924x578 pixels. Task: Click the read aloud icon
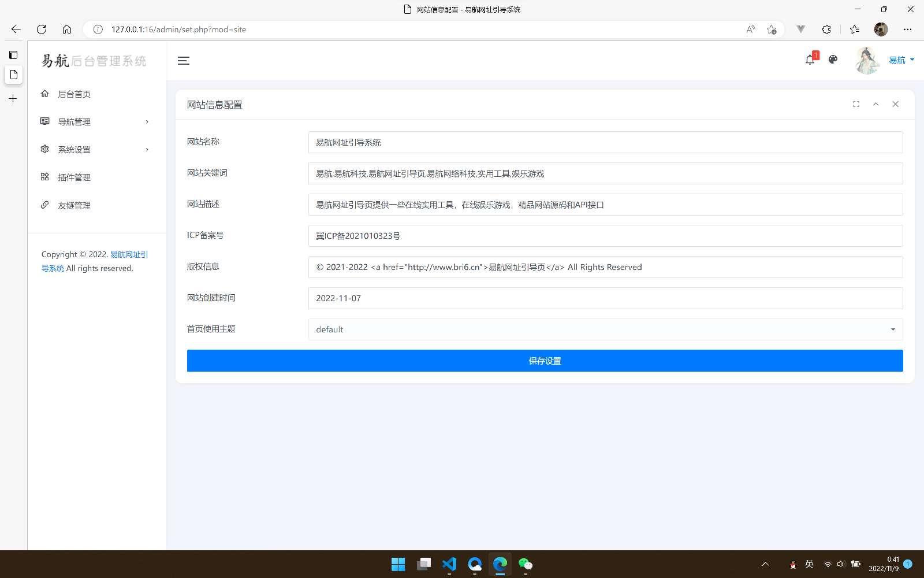pos(751,29)
